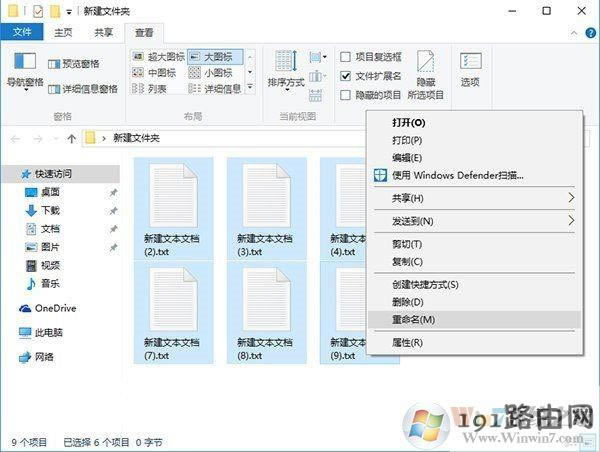Enable the 项目复选框 item checkboxes option
Viewport: 600px width, 452px height.
[x=346, y=57]
